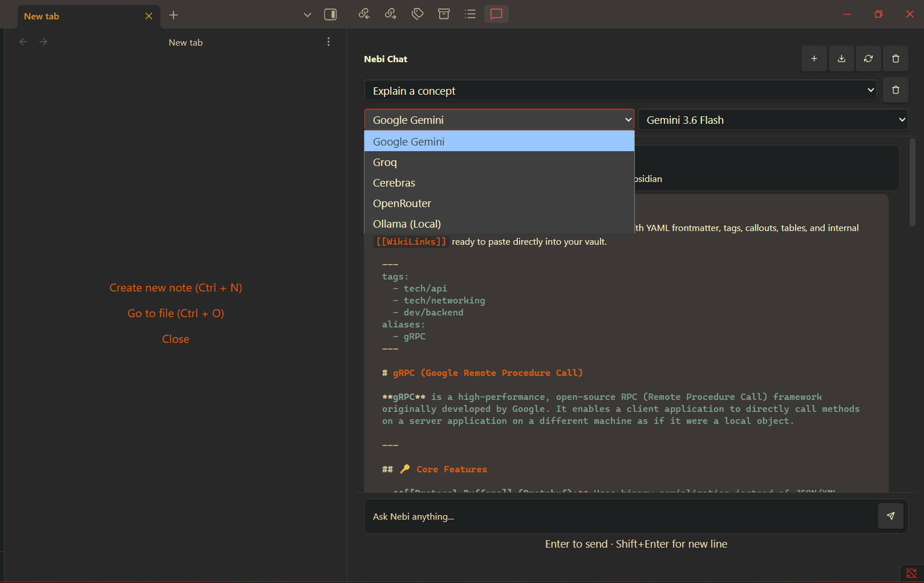Show the outline list icon
This screenshot has width=924, height=583.
pos(470,14)
